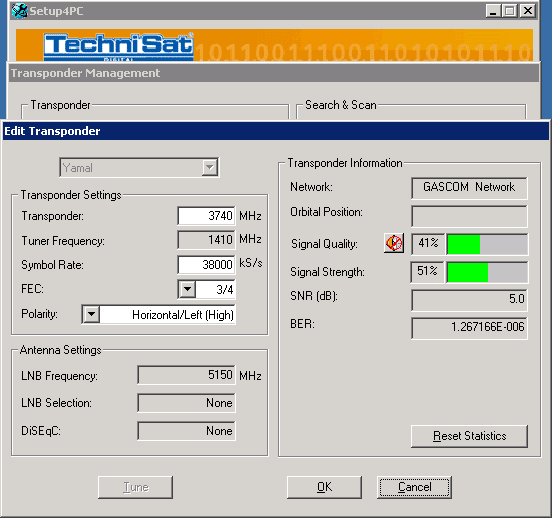Dismiss dialog with Cancel button

pyautogui.click(x=414, y=487)
